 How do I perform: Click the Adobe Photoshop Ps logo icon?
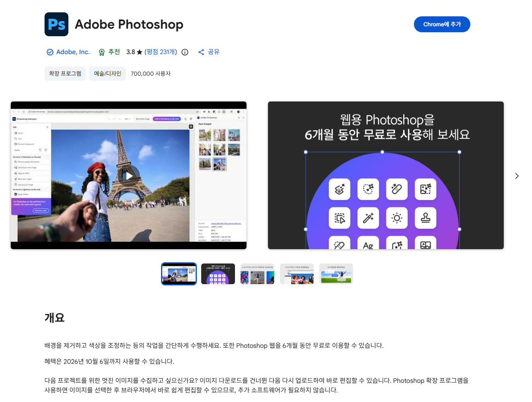tap(56, 24)
